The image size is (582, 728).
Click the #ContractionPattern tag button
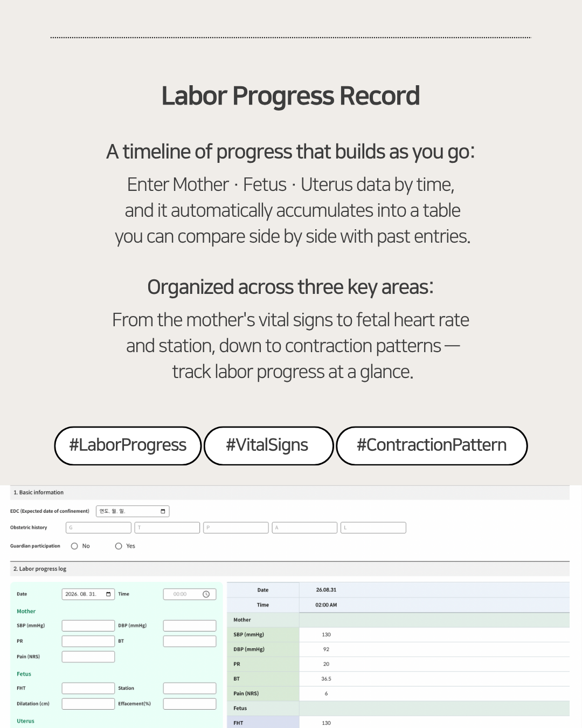pos(432,445)
